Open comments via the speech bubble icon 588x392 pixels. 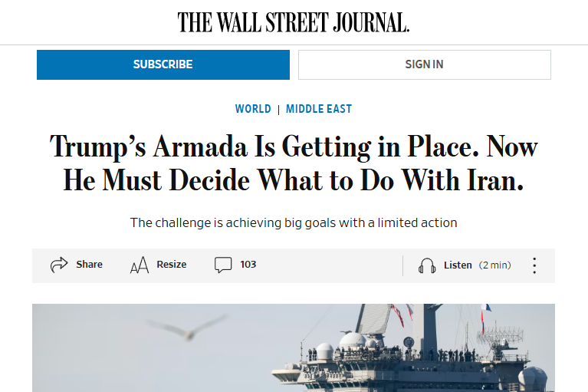223,265
